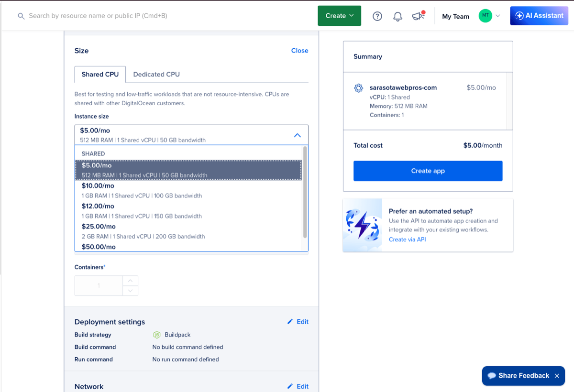Click the Containers: 1 summary line

click(x=387, y=115)
